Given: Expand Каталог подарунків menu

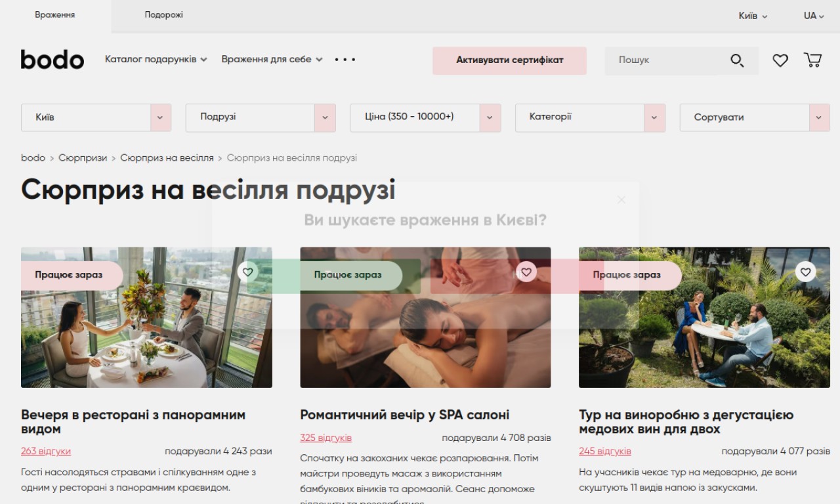Looking at the screenshot, I should click(x=156, y=59).
